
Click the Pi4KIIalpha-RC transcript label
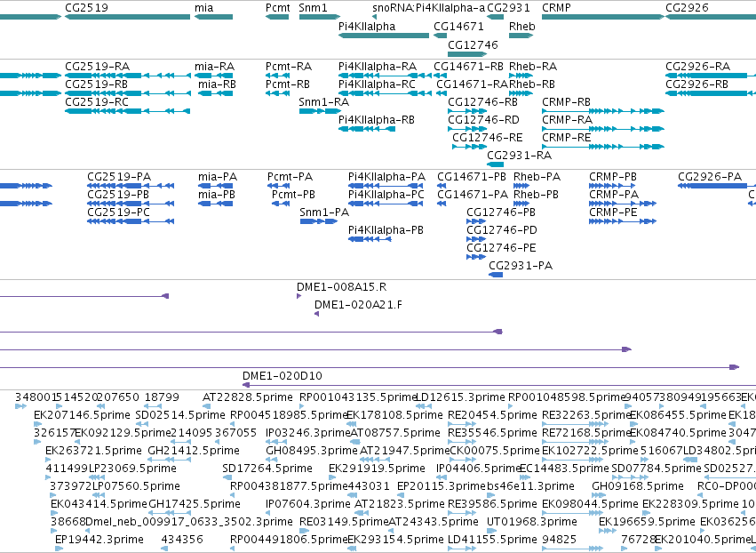(377, 84)
